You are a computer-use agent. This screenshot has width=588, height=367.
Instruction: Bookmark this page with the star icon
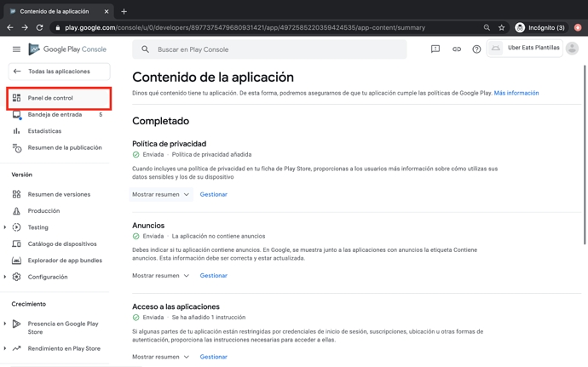pos(501,27)
